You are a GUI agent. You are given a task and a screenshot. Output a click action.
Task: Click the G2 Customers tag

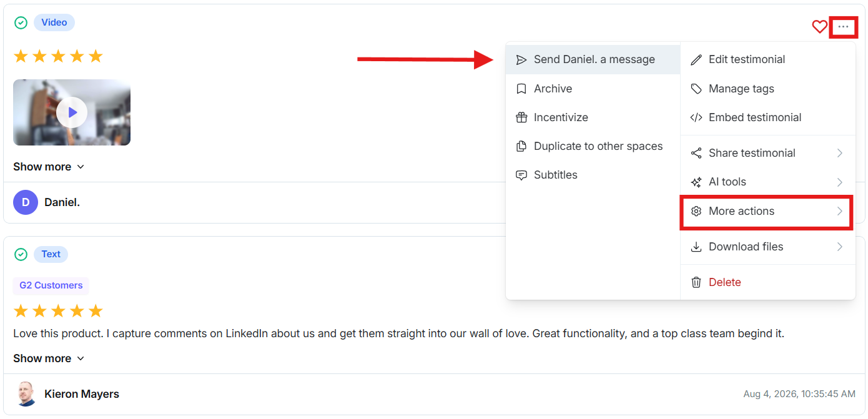pos(51,285)
